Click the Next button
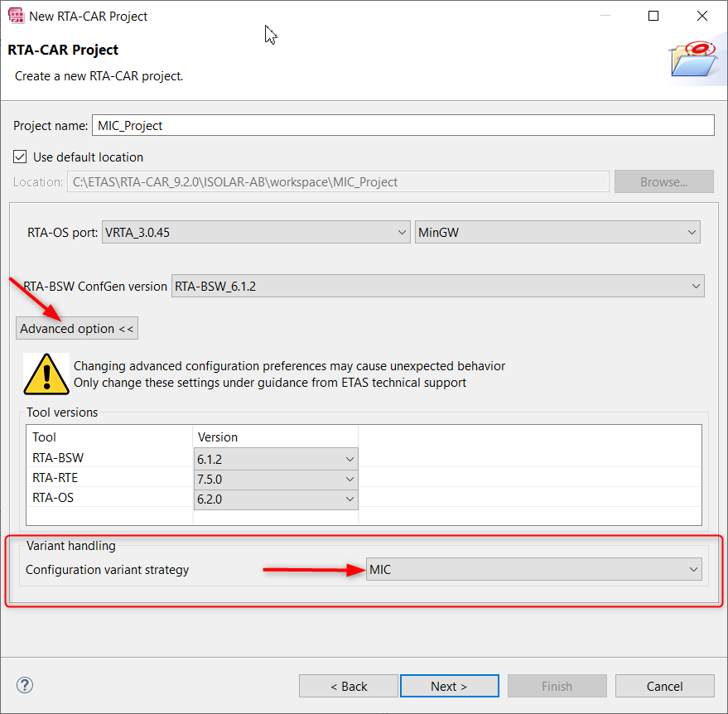Viewport: 728px width, 714px height. [x=450, y=686]
